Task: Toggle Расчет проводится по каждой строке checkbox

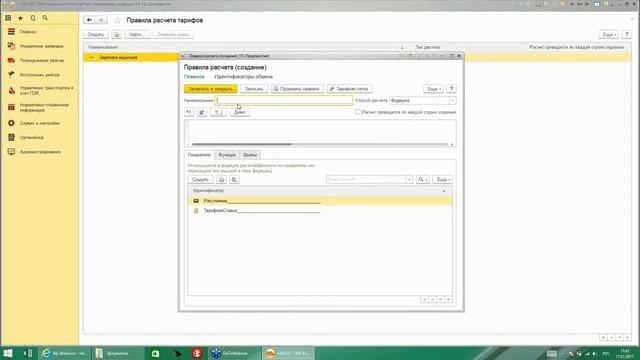Action: 358,112
